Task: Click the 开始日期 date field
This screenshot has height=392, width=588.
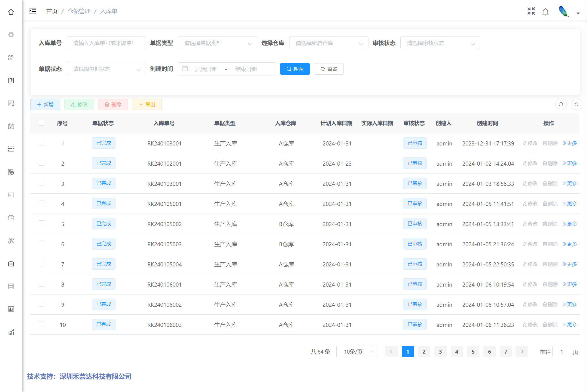Action: click(206, 69)
